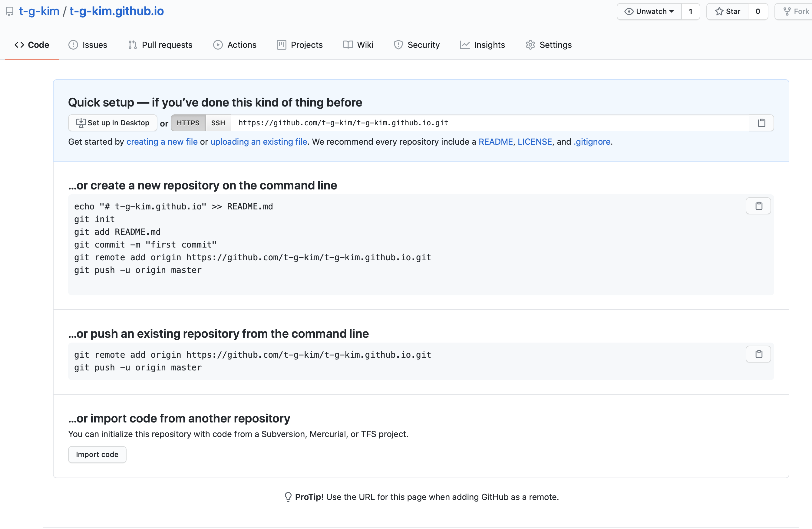Click the Set up in Desktop button

pos(113,123)
